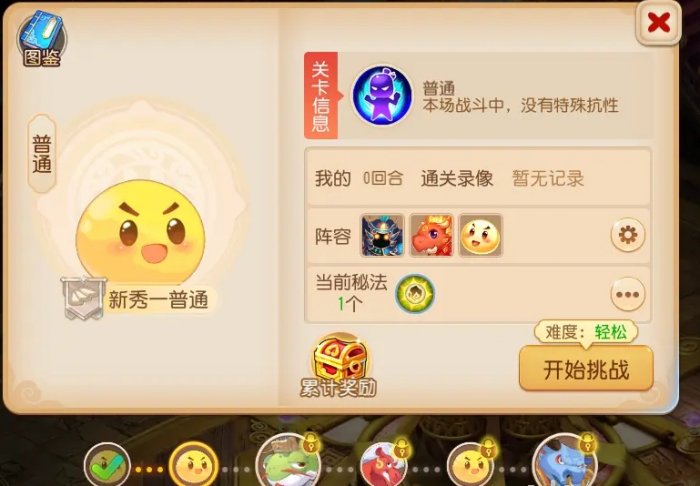Select the dark armored hero in 阵容
The image size is (700, 486).
point(382,235)
